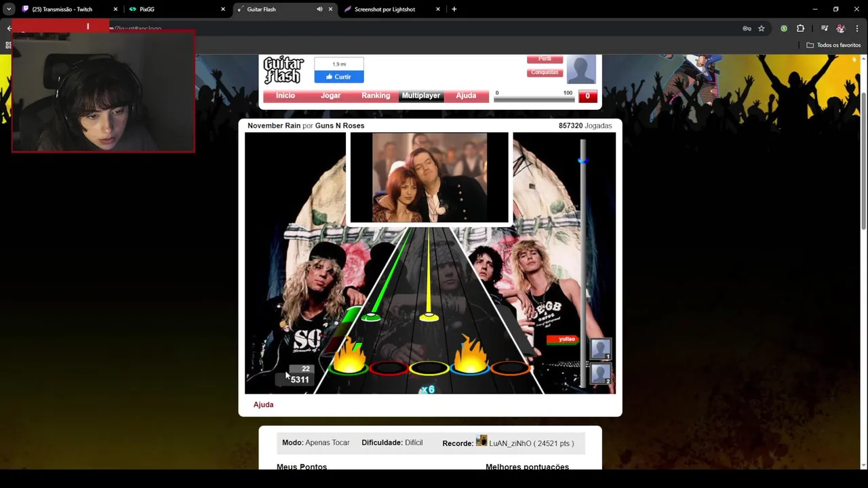
Task: Open the user profile avatar picture
Action: 581,69
